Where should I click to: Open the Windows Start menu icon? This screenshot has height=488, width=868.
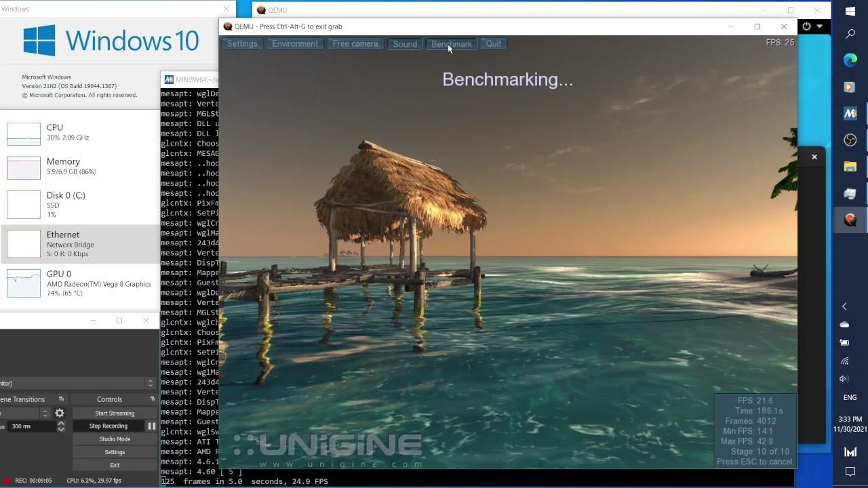(x=850, y=12)
